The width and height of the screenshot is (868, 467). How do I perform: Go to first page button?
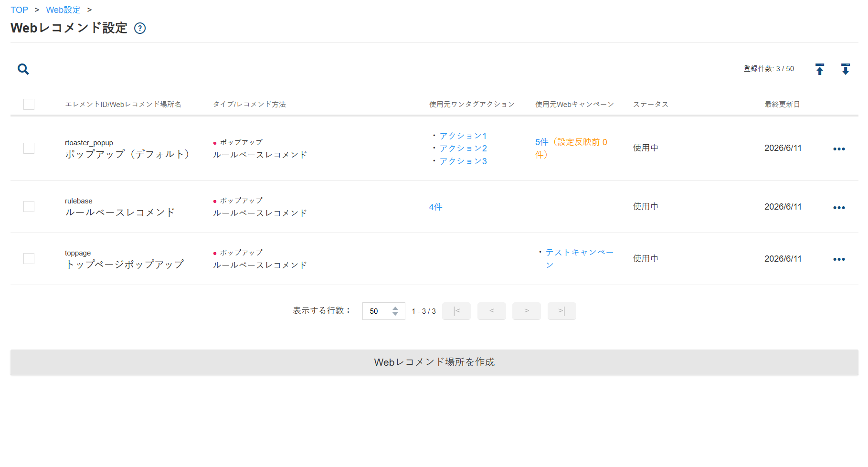(456, 311)
